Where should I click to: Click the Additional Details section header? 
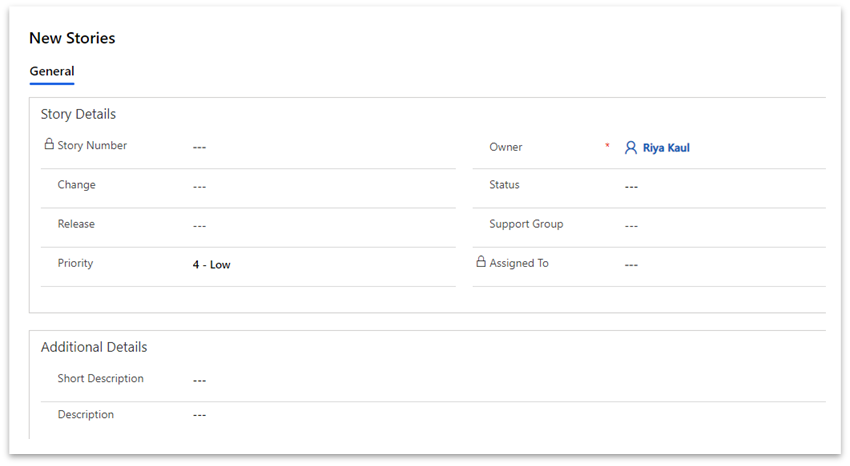94,347
